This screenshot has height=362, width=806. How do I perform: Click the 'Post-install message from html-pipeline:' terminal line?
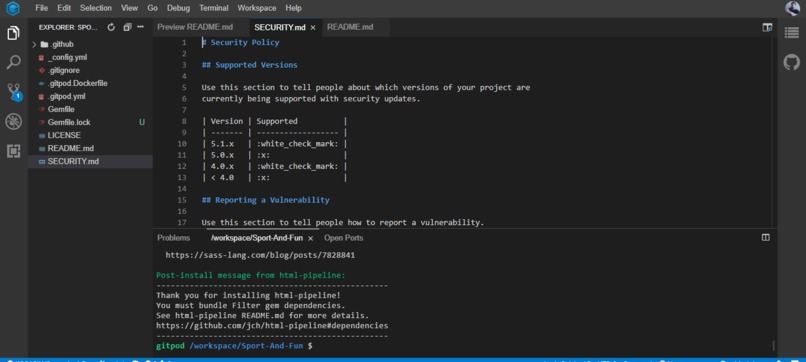coord(251,275)
